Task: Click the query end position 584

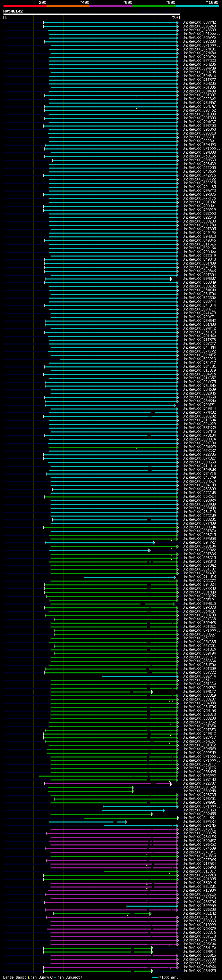Action: [175, 17]
